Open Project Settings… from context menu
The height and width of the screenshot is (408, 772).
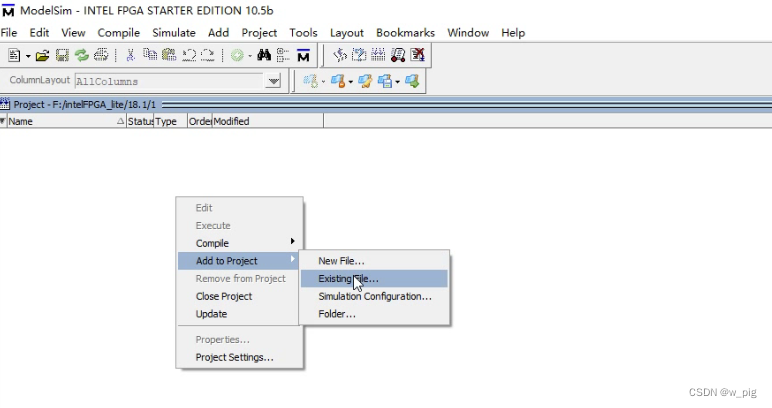point(238,357)
